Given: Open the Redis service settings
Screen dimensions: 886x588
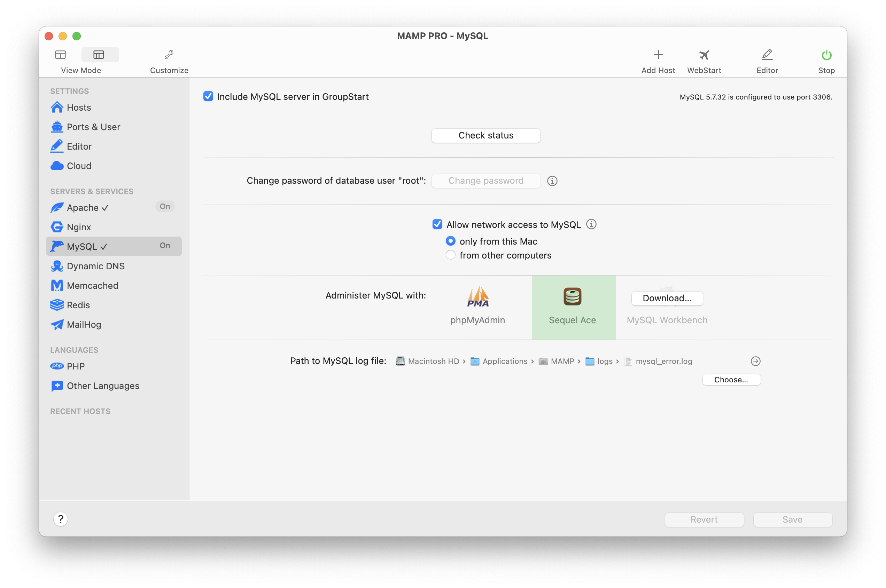Looking at the screenshot, I should 78,305.
